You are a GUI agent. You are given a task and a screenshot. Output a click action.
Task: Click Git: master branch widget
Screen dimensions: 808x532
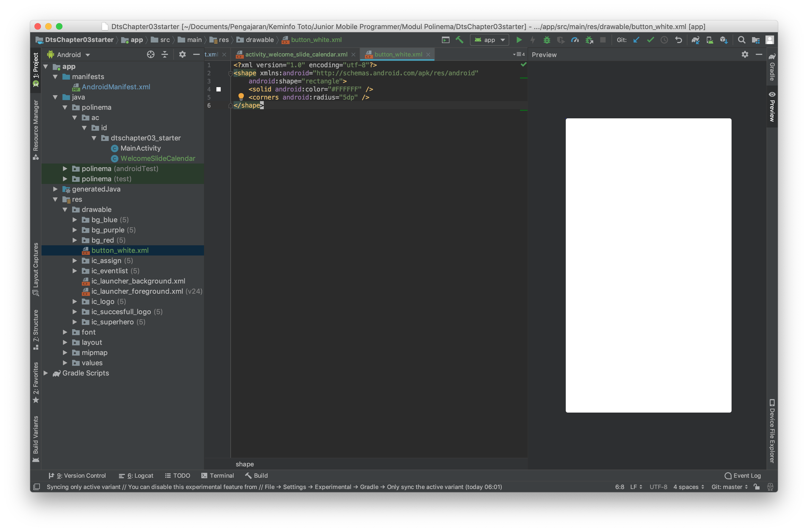coord(729,487)
